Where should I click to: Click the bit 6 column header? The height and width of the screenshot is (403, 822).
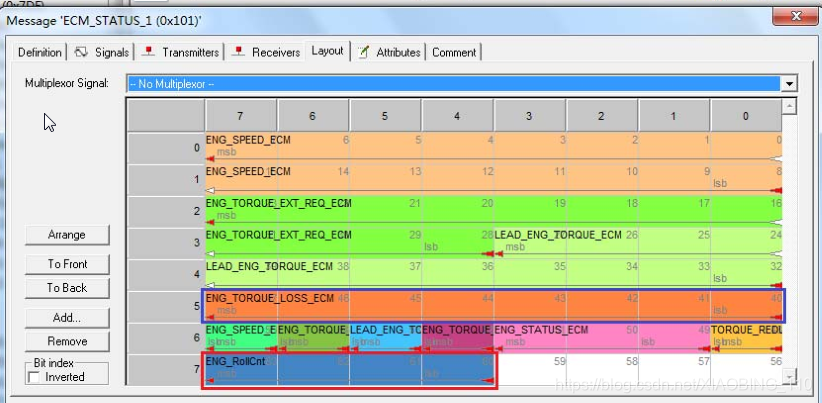tap(313, 116)
